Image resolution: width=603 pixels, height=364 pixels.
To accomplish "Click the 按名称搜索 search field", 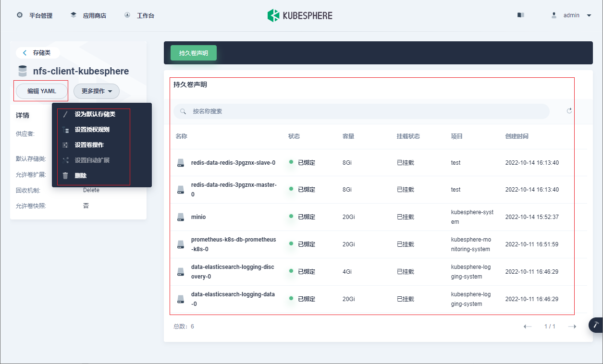I will (x=361, y=111).
